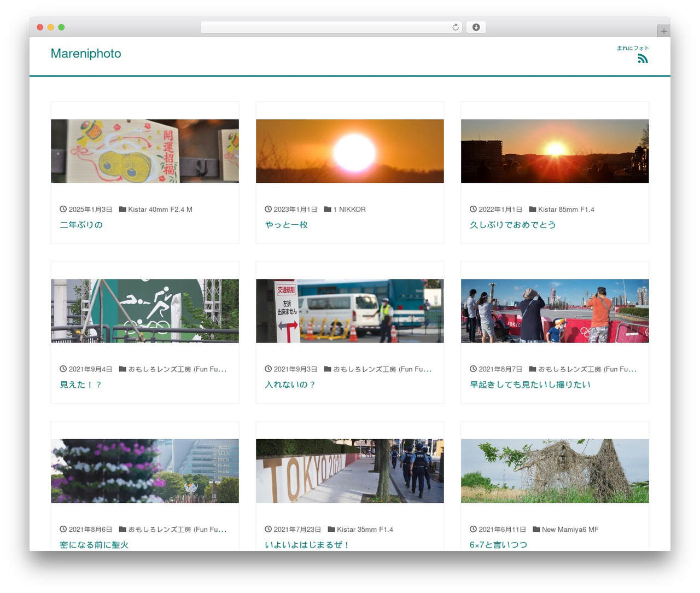Screen dimensions: 700x593
Task: Open the post 久しぶりでおめでとう
Action: pyautogui.click(x=512, y=225)
